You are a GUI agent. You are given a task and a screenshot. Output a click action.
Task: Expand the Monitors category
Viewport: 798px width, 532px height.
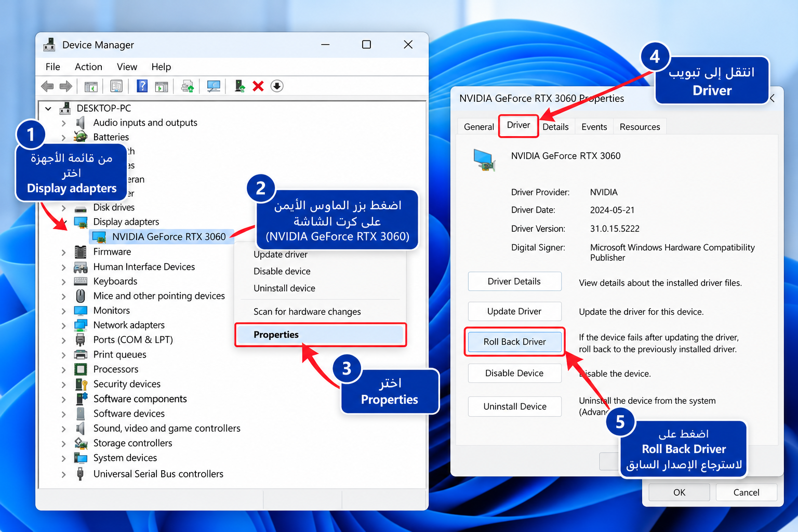63,311
